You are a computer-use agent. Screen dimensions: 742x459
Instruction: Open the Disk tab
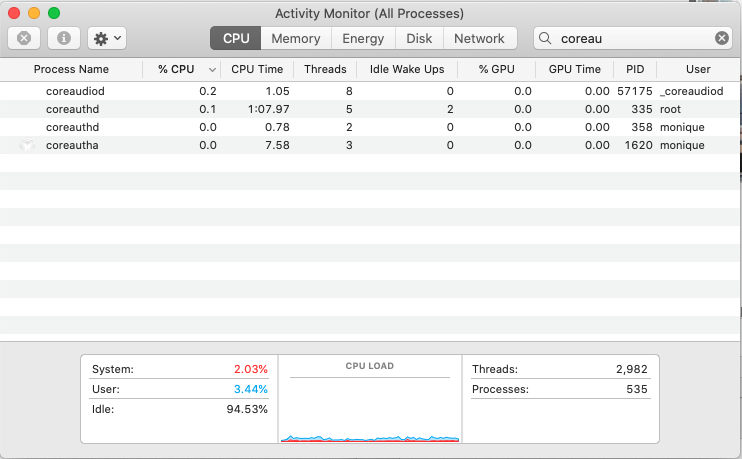[419, 38]
